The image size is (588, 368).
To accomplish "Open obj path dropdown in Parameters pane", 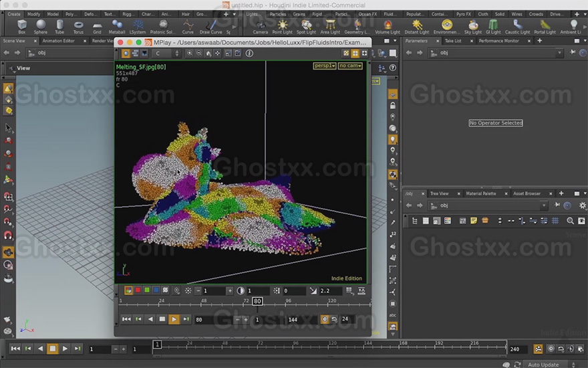I will (559, 53).
